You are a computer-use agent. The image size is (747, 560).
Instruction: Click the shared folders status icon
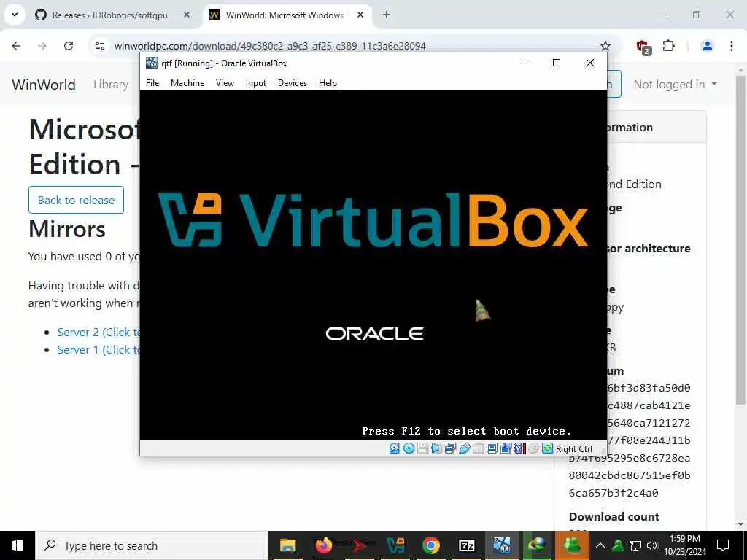[479, 448]
